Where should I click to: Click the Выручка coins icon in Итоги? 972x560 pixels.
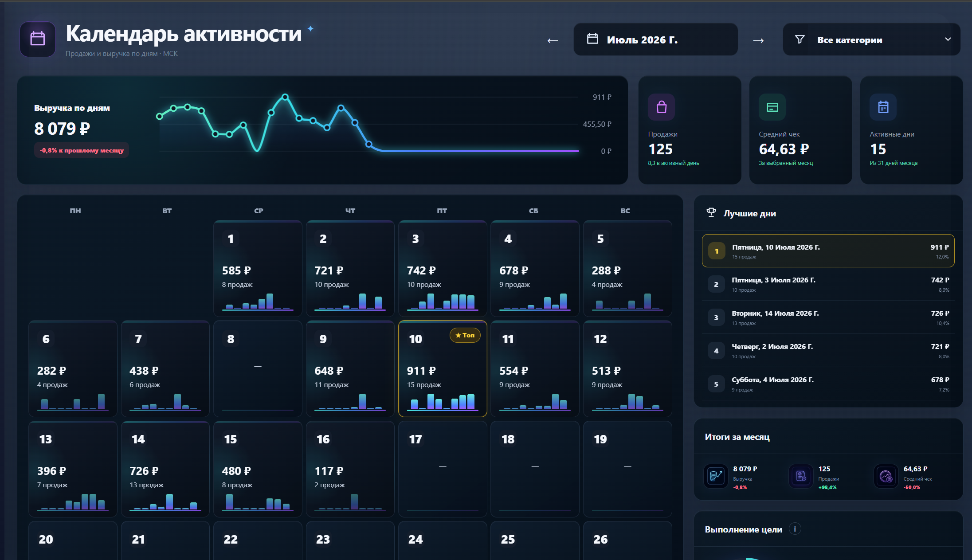point(716,476)
